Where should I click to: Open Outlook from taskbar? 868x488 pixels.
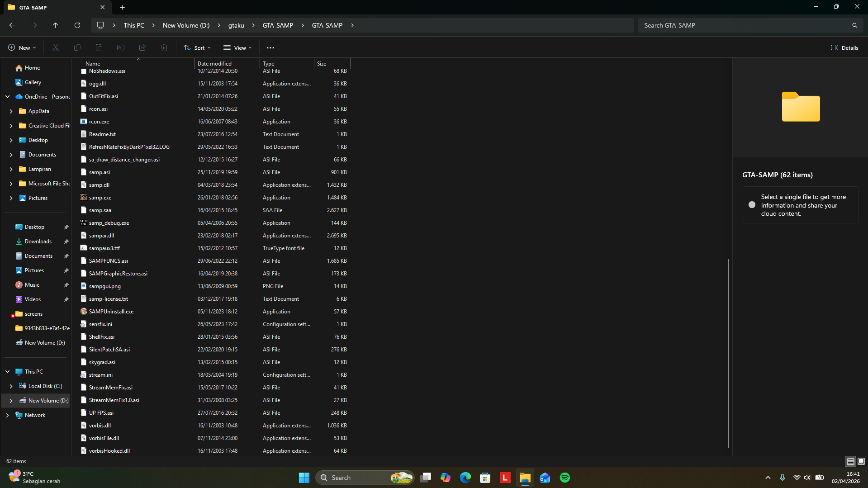(x=545, y=478)
